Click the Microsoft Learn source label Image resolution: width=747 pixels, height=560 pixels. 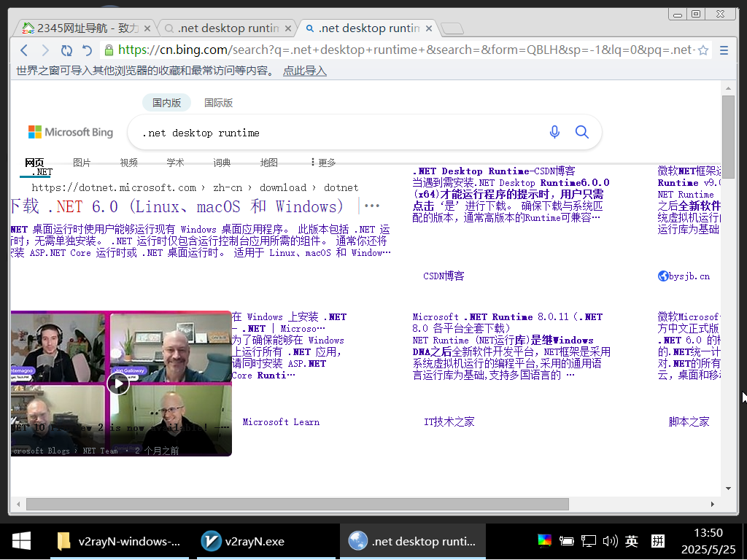pos(281,422)
